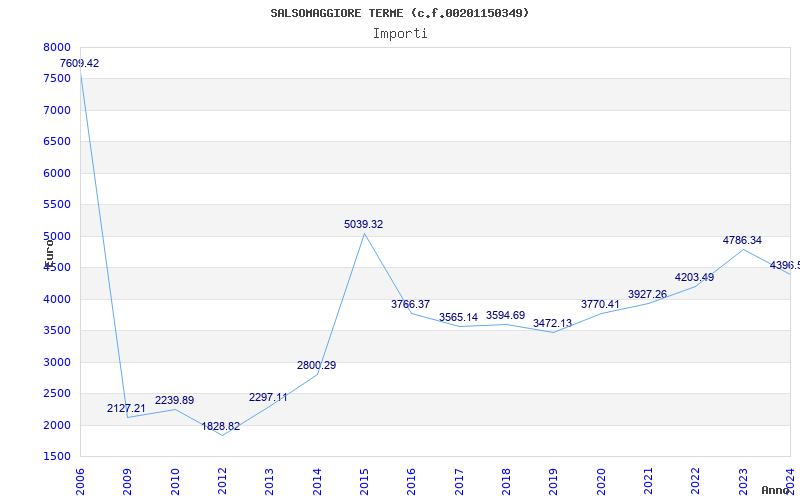The image size is (800, 500).
Task: Select data label 4203.49
Action: [694, 278]
